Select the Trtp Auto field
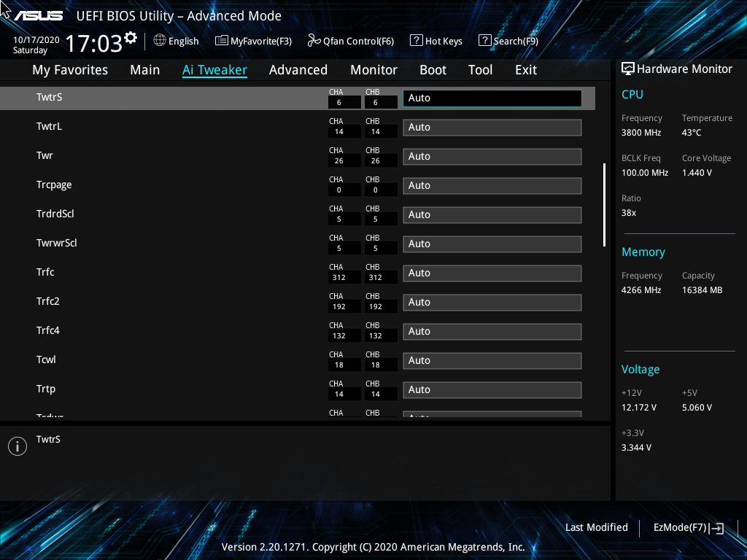 (x=492, y=390)
